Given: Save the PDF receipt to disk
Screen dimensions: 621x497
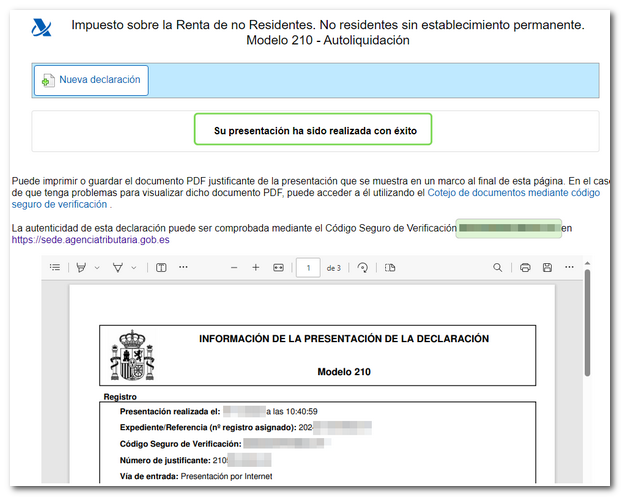Looking at the screenshot, I should pos(547,268).
